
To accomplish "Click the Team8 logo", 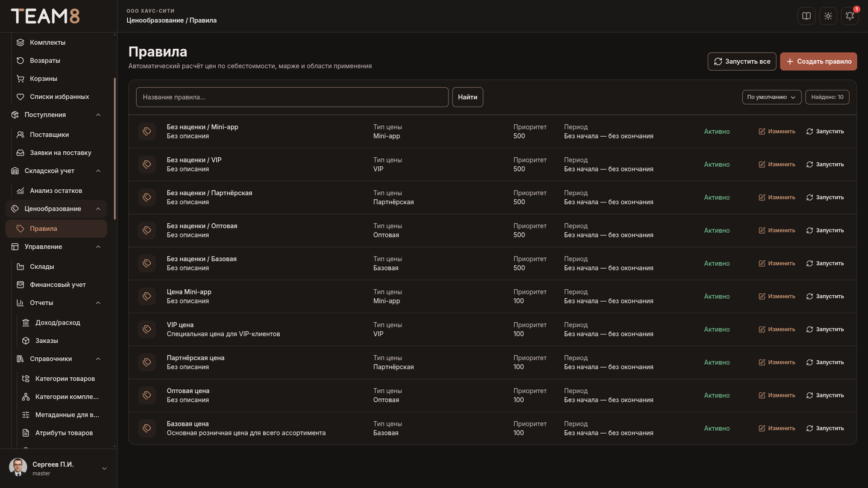I will point(45,16).
